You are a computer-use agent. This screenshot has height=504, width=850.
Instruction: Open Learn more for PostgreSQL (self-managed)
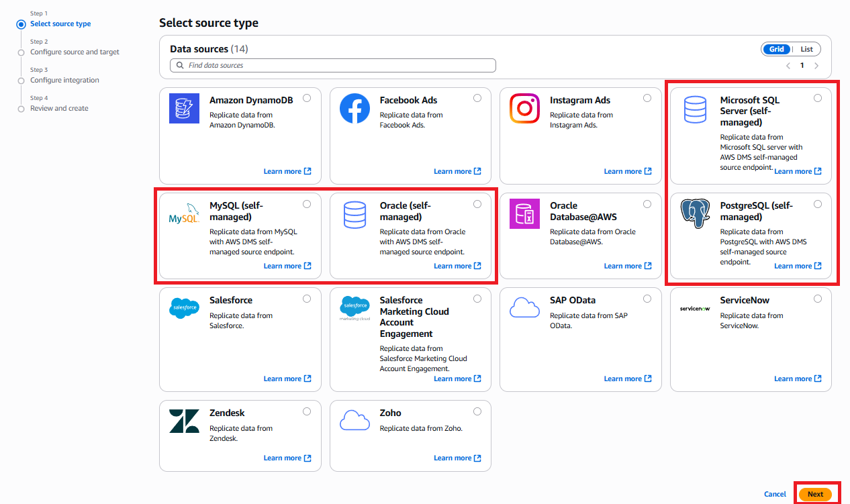(798, 266)
